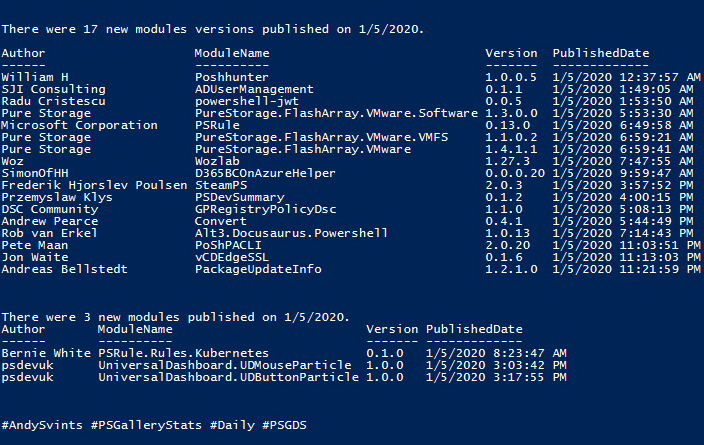This screenshot has height=445, width=704.
Task: Click PSRule.Rules.Kubernetes module name
Action: (x=184, y=353)
